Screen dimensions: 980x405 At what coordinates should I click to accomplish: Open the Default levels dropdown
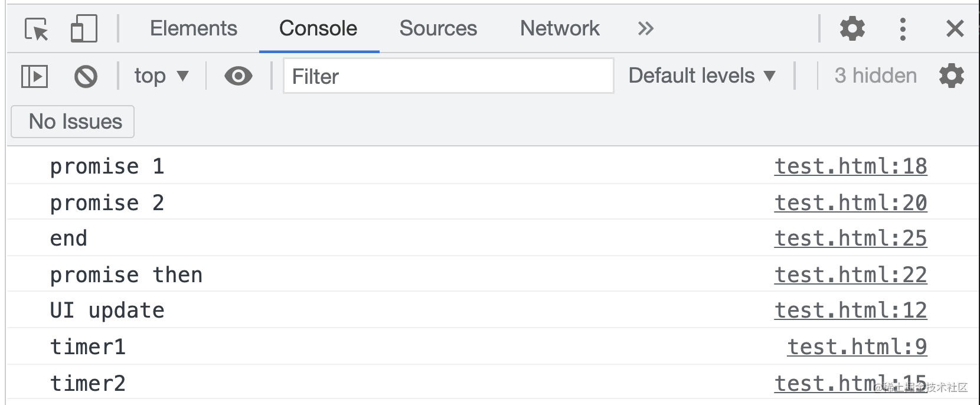coord(701,76)
